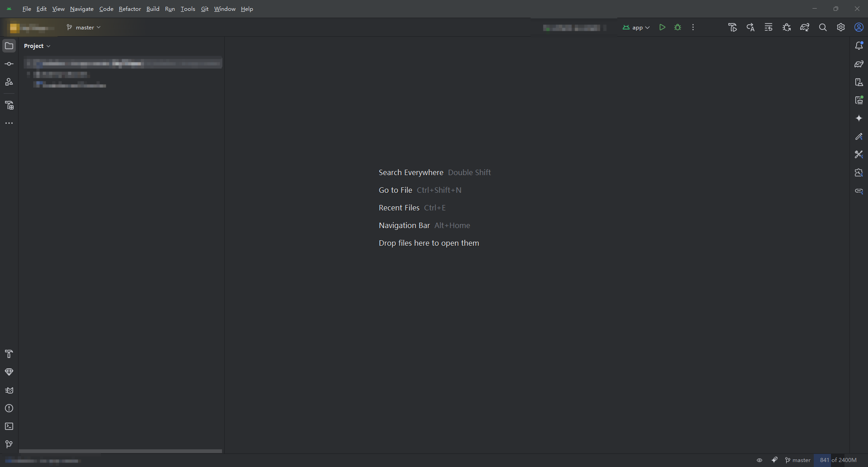
Task: Open the Logcat cat icon
Action: pos(9,390)
